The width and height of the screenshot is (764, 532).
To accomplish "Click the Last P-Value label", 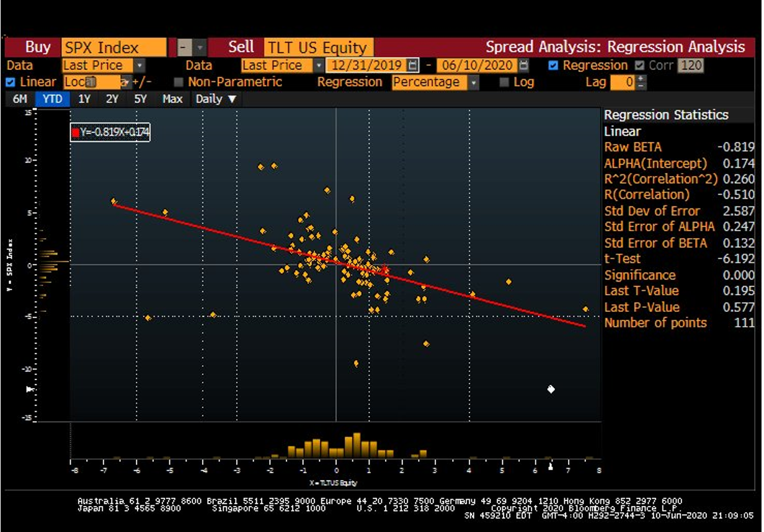I will pyautogui.click(x=642, y=308).
